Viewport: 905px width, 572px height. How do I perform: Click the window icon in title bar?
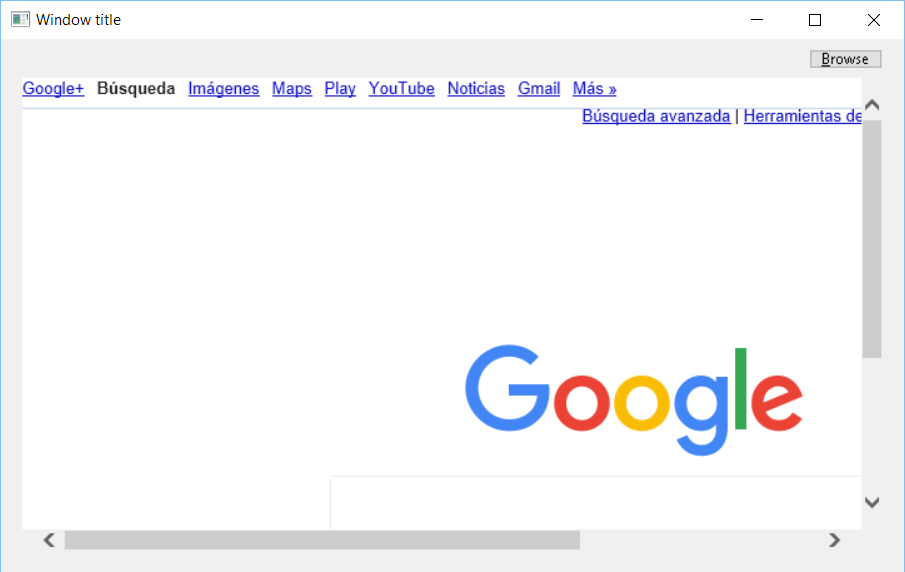click(x=20, y=20)
